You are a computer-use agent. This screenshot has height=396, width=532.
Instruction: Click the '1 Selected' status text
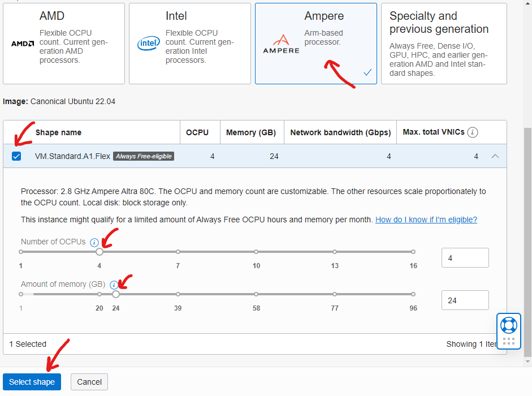pos(28,344)
